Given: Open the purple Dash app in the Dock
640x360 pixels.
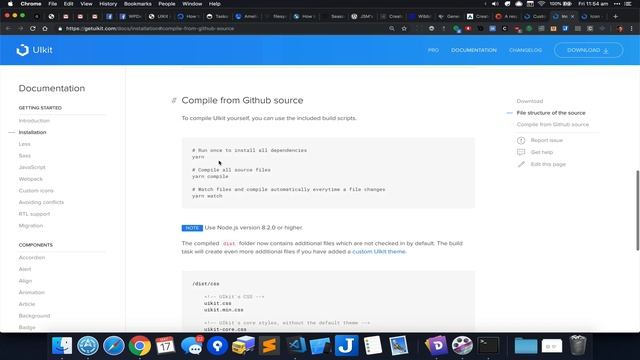Looking at the screenshot, I should (x=437, y=345).
